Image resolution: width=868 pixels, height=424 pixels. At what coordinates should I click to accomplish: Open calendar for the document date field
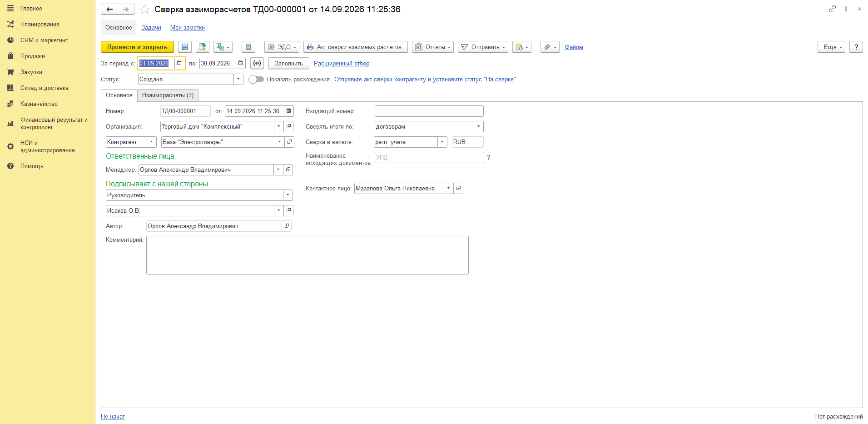289,111
